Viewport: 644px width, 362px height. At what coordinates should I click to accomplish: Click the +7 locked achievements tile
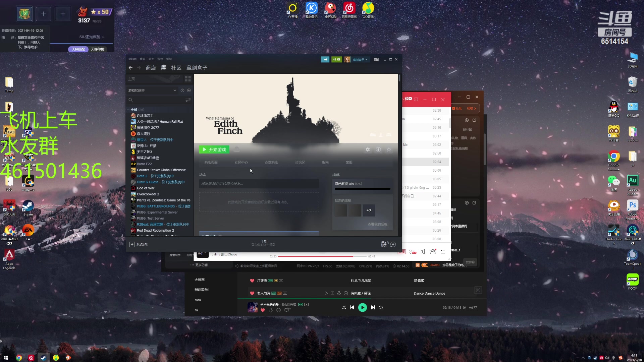pyautogui.click(x=369, y=210)
